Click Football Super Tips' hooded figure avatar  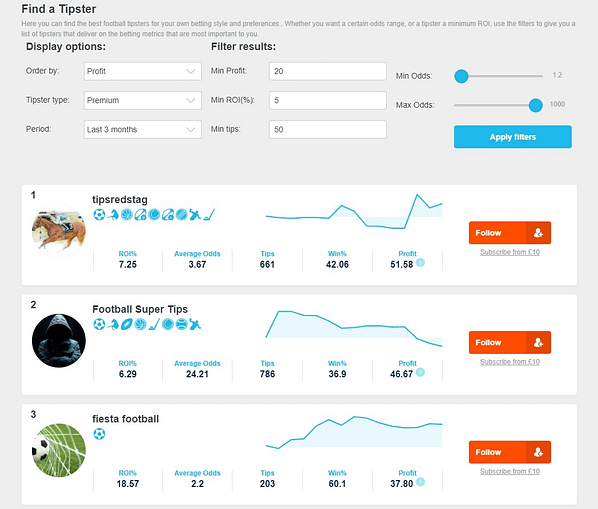[x=59, y=341]
